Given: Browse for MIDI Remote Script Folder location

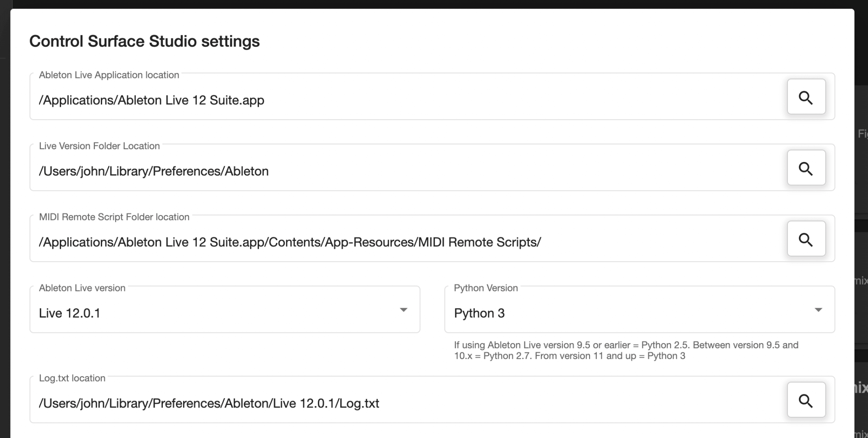Looking at the screenshot, I should [x=806, y=239].
